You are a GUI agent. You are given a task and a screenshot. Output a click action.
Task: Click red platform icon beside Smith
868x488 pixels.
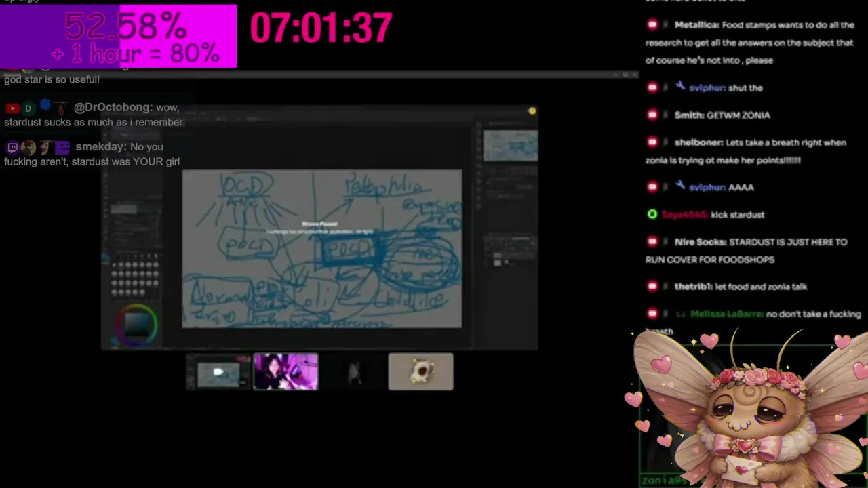652,115
